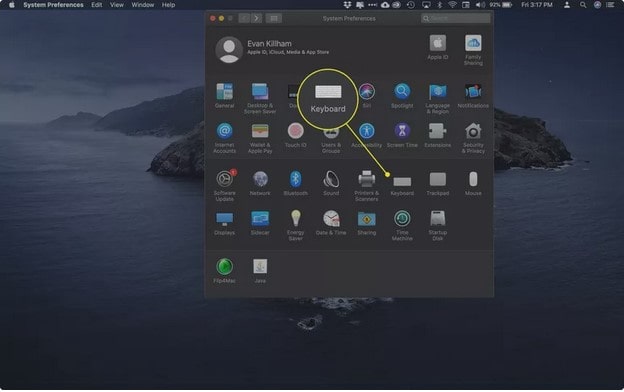
Task: Open the Keyboard preference pane
Action: coord(402,185)
